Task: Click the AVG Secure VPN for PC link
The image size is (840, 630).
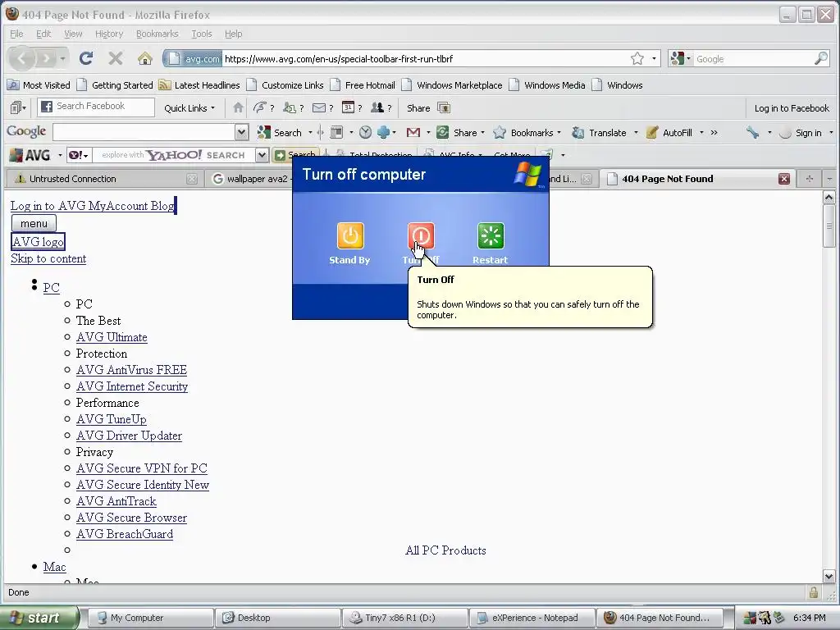Action: coord(141,468)
